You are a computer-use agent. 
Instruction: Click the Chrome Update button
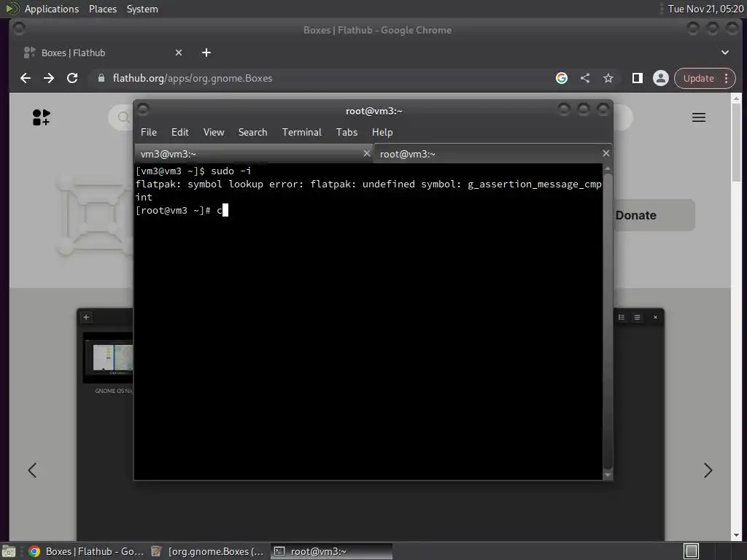point(698,78)
